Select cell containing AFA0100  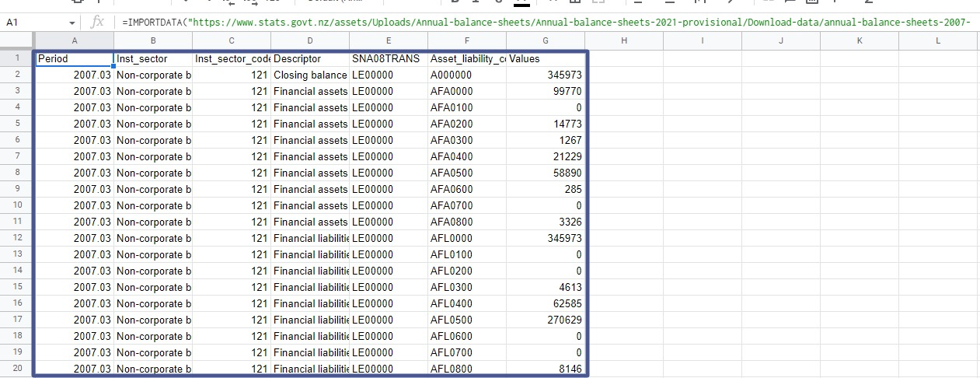(467, 107)
